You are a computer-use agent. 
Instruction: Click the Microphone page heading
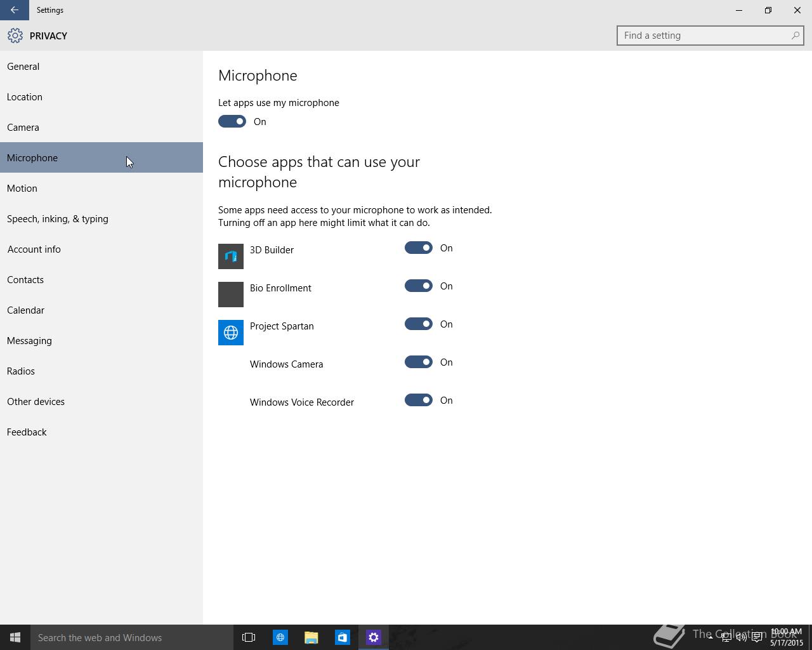258,76
